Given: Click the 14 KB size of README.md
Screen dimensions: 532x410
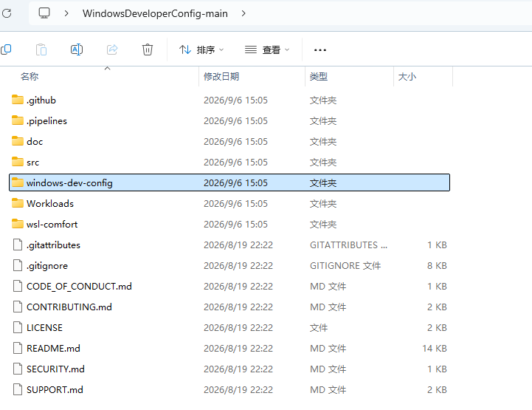Looking at the screenshot, I should [x=435, y=348].
